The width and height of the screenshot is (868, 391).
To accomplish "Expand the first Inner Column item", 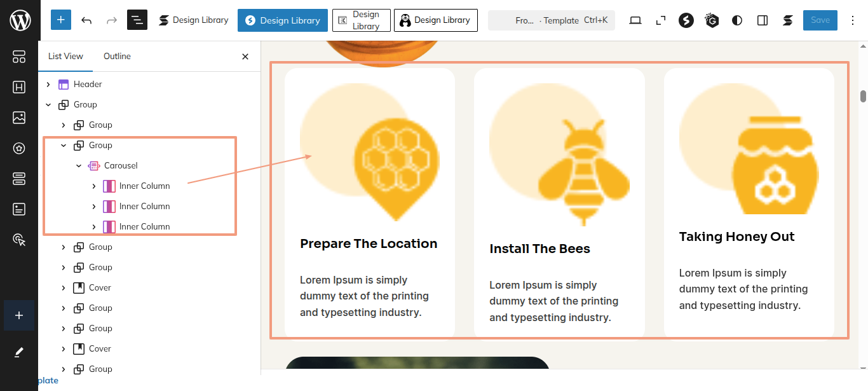I will [x=94, y=186].
